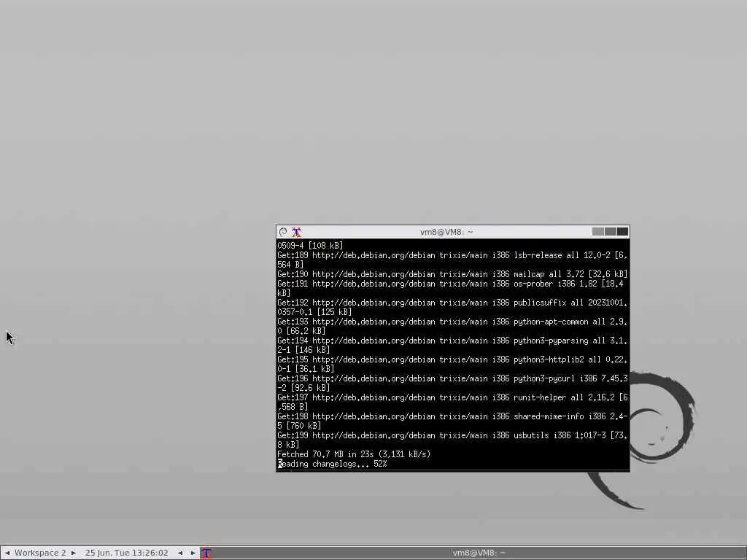The width and height of the screenshot is (747, 560).
Task: Switch to the previous workspace with the left arrow
Action: pyautogui.click(x=7, y=553)
